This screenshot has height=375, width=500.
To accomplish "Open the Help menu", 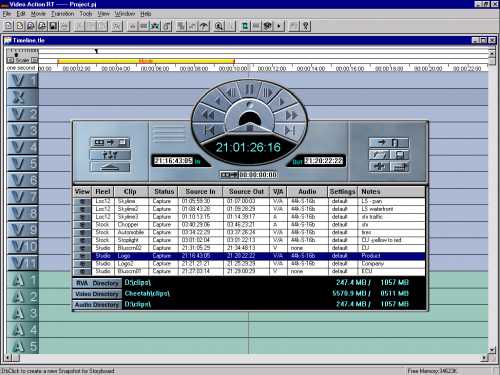I will click(x=145, y=14).
